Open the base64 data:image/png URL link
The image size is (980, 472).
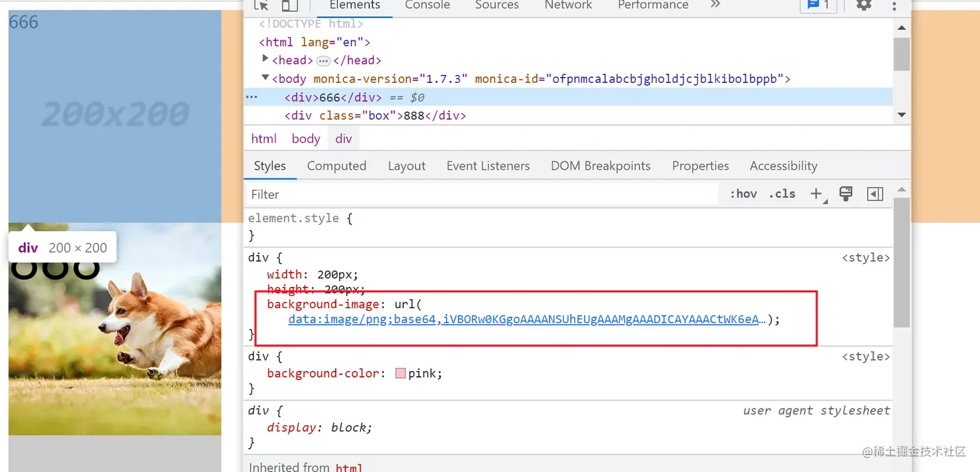point(528,319)
